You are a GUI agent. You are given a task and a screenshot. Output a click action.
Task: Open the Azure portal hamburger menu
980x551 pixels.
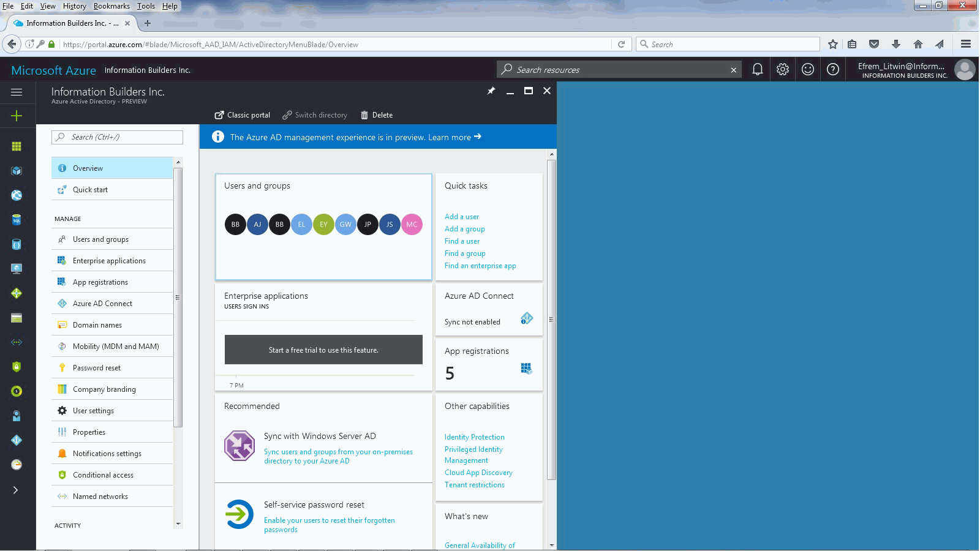[x=17, y=92]
